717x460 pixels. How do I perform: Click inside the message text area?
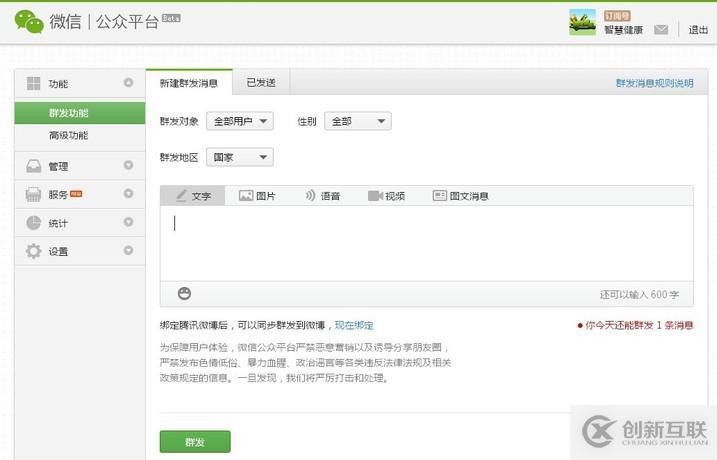click(426, 242)
